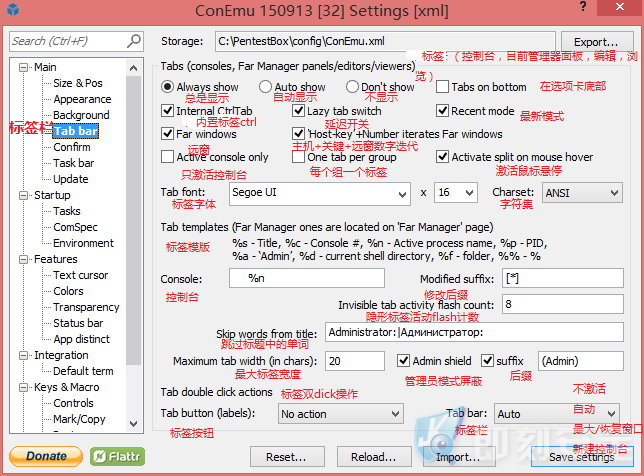Toggle Far windows checkbox

coord(167,133)
